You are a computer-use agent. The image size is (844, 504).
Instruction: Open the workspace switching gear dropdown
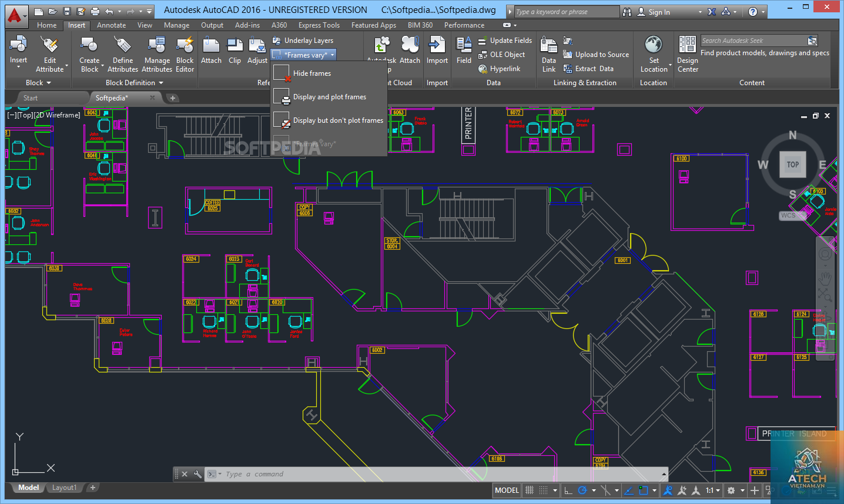(x=742, y=490)
